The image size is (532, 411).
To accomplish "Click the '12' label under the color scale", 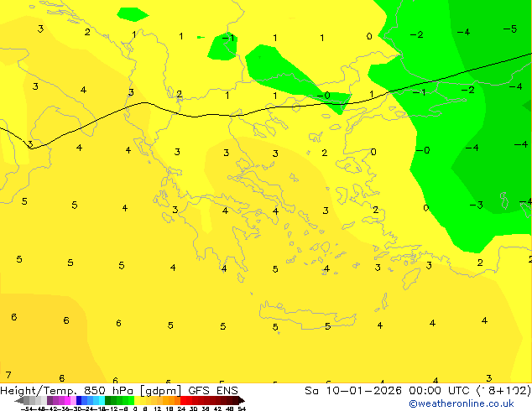I will pos(157,408).
